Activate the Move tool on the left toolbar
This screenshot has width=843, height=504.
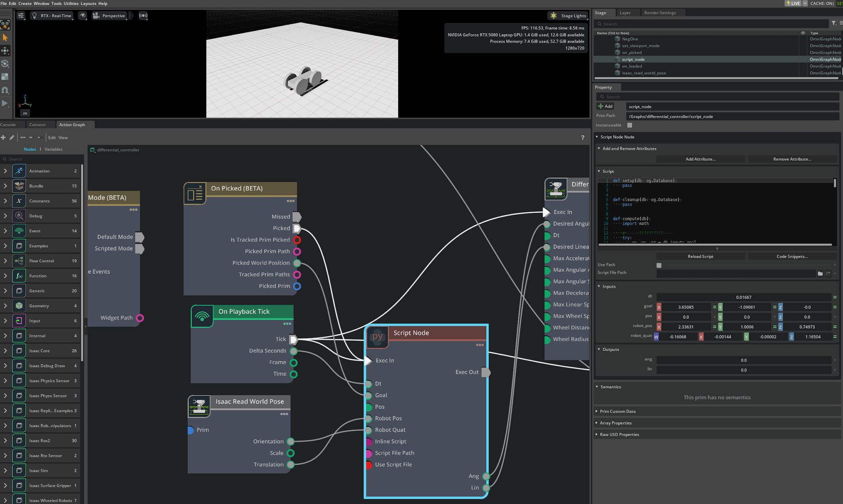click(x=5, y=50)
